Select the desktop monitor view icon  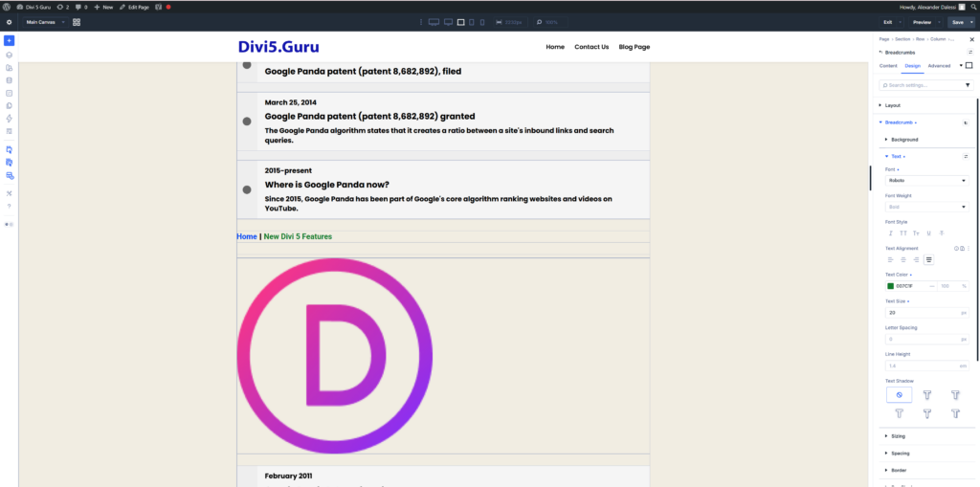pos(448,22)
